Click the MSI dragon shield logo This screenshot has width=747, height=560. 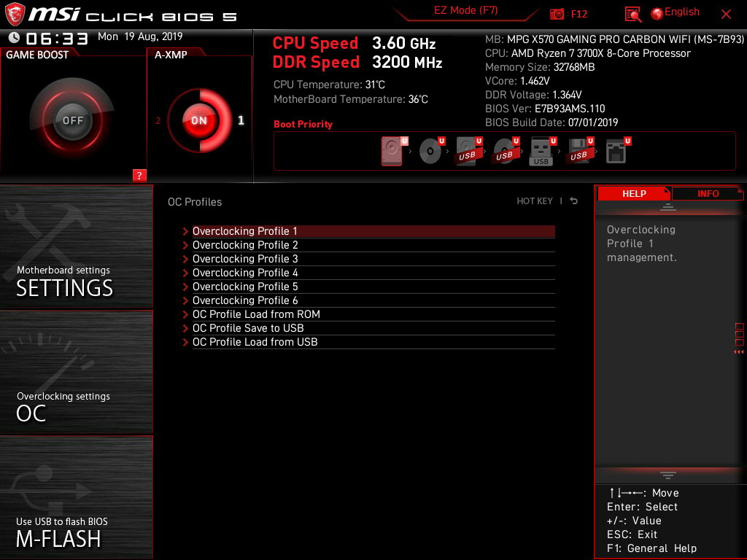pos(15,15)
